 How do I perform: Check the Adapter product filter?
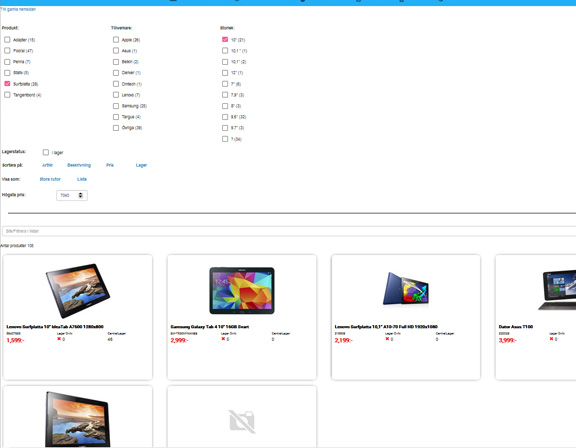7,39
